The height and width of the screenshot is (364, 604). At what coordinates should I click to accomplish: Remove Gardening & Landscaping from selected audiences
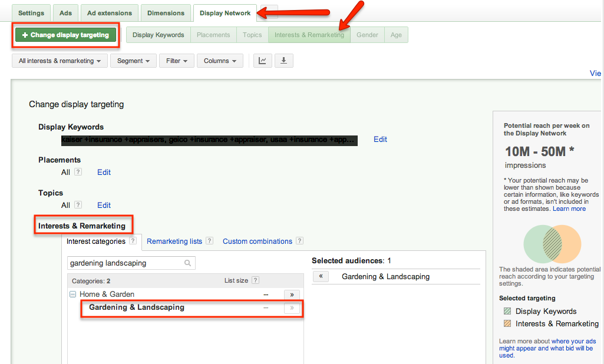coord(321,276)
